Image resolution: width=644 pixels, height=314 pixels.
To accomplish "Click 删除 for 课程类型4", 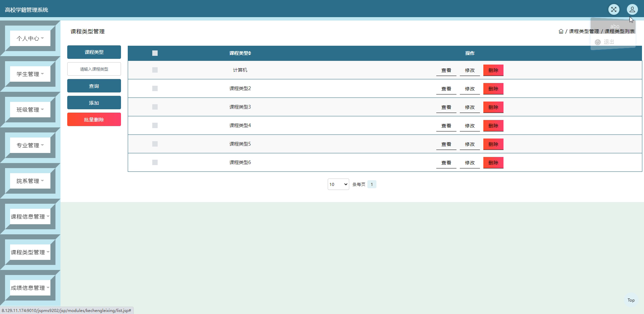I will coord(493,126).
